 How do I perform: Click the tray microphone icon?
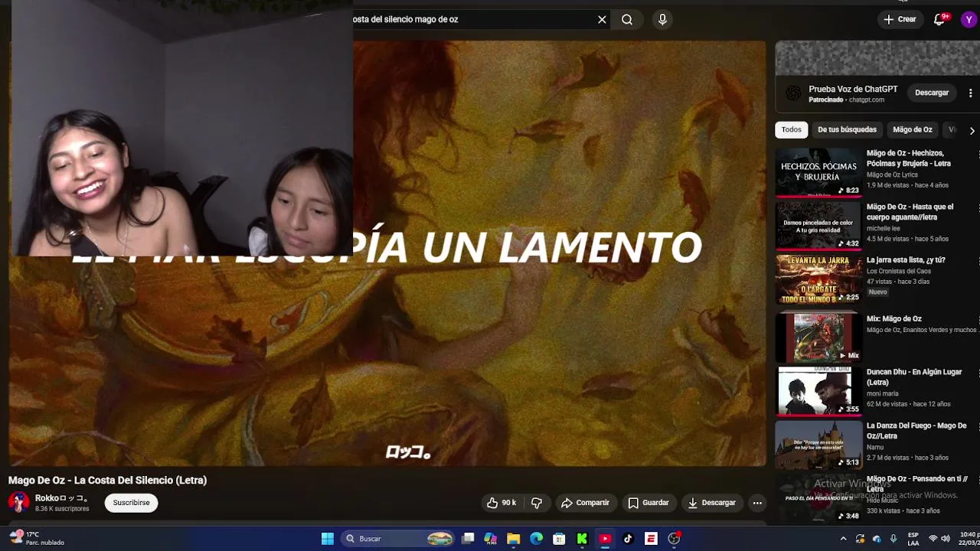pyautogui.click(x=893, y=539)
